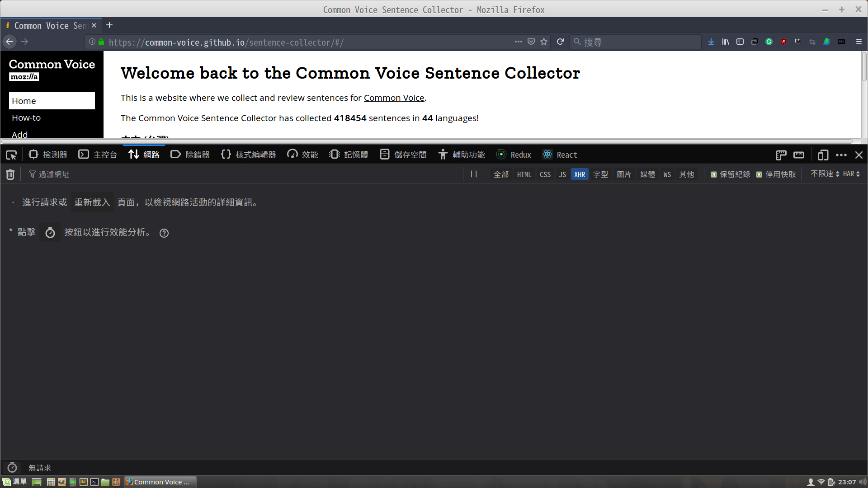The height and width of the screenshot is (488, 868).
Task: Click the screenshot crop extension icon
Action: point(812,42)
